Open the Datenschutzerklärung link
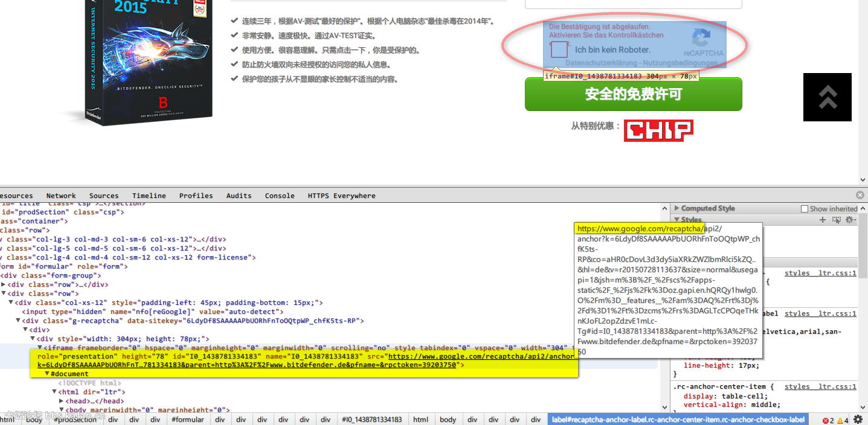This screenshot has width=868, height=425. coord(602,63)
